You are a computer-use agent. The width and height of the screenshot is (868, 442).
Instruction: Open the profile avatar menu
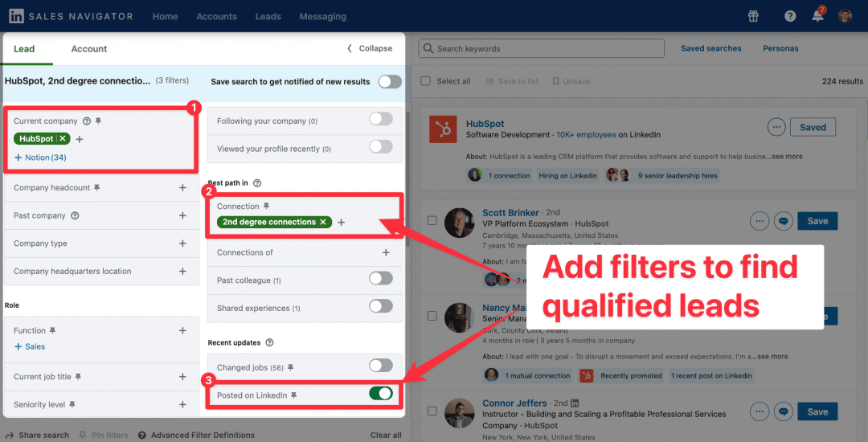845,16
